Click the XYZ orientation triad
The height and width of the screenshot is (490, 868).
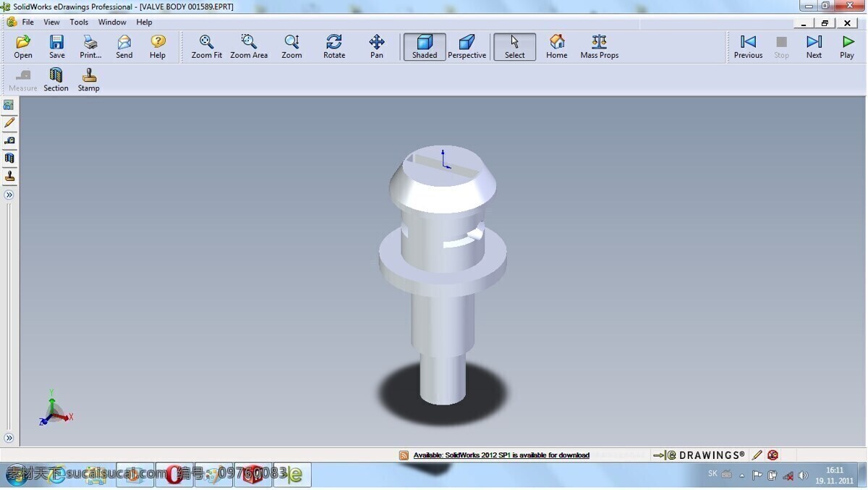55,408
